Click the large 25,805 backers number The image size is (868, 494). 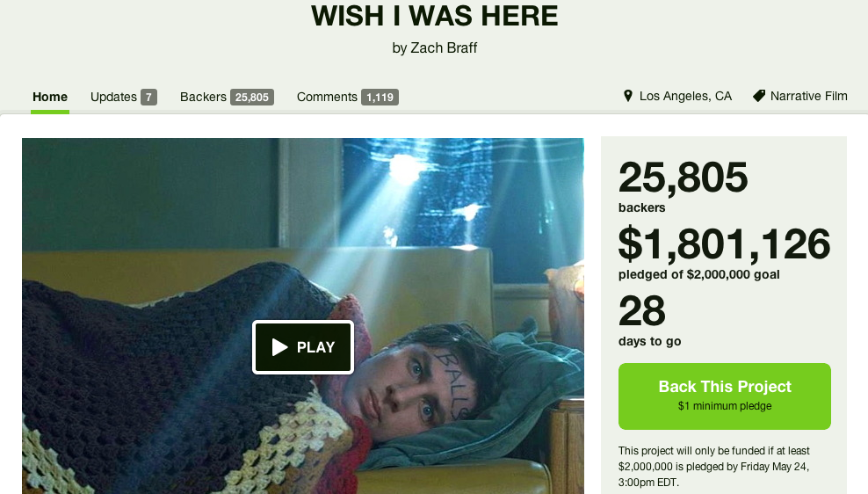pyautogui.click(x=684, y=178)
